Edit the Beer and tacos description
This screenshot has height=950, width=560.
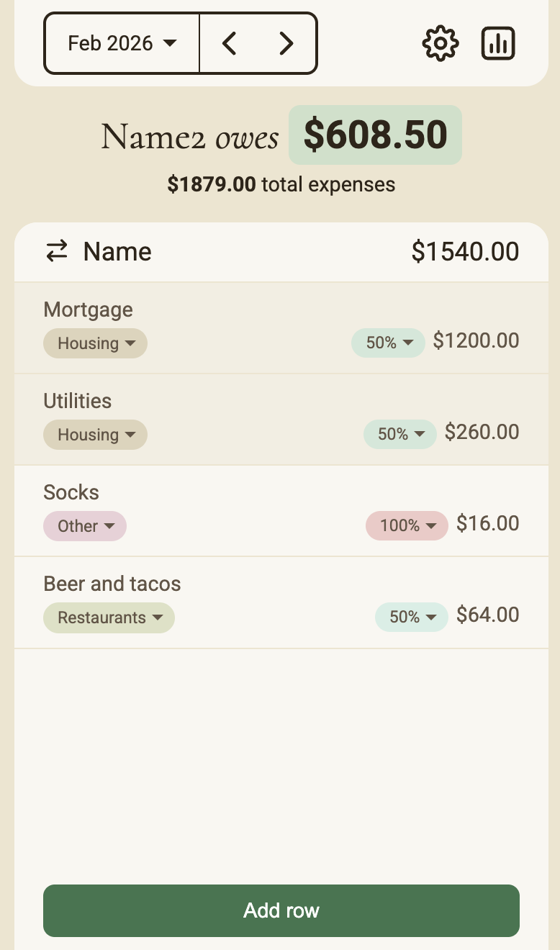112,584
